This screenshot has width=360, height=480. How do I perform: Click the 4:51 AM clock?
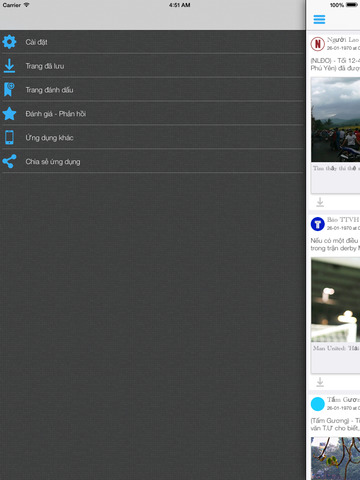(179, 5)
